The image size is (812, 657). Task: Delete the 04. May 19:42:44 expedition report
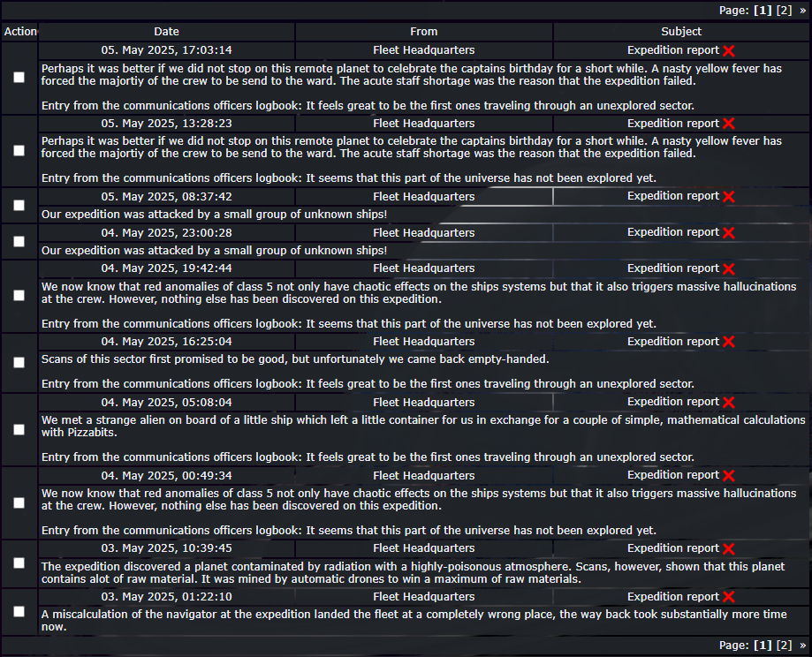(729, 269)
